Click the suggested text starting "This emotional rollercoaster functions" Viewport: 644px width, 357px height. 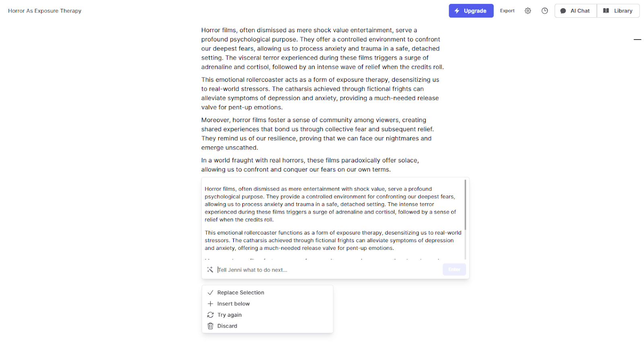point(332,240)
